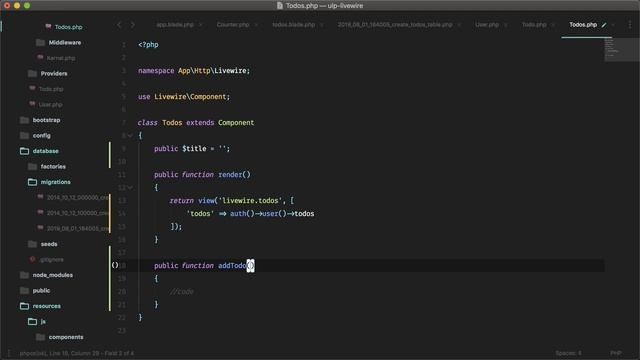The image size is (640, 360).
Task: Expand the public folder
Action: 41,291
